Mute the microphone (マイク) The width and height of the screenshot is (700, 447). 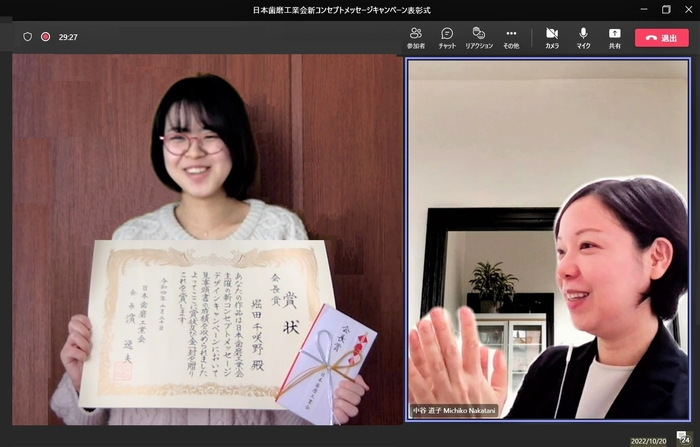click(583, 37)
